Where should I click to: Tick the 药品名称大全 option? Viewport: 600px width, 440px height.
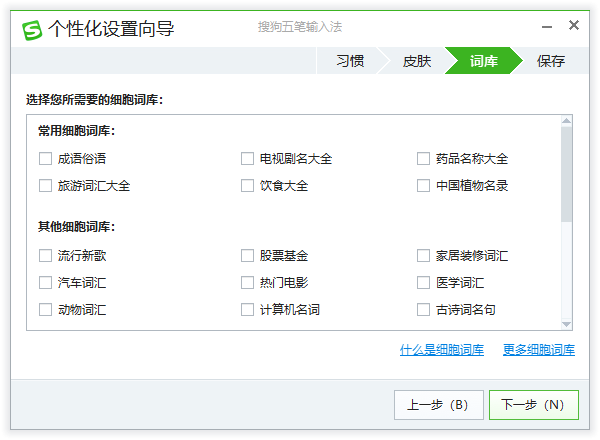[423, 158]
